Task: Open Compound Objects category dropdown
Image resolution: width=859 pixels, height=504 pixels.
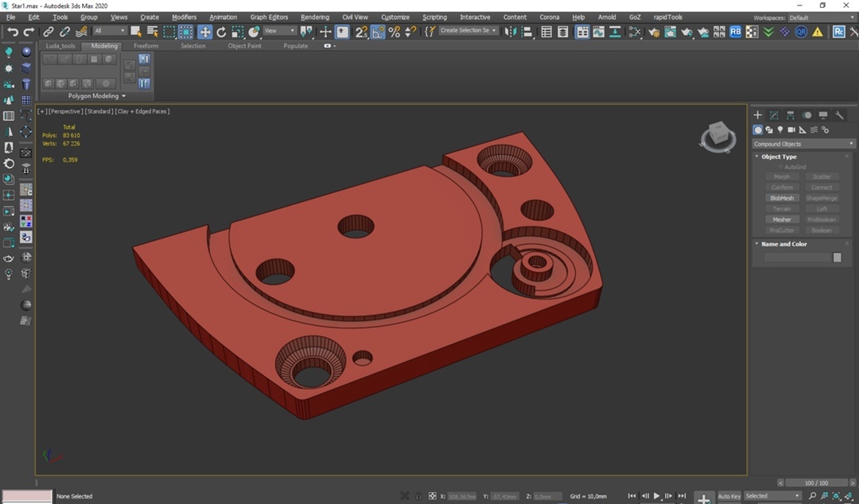Action: (803, 144)
